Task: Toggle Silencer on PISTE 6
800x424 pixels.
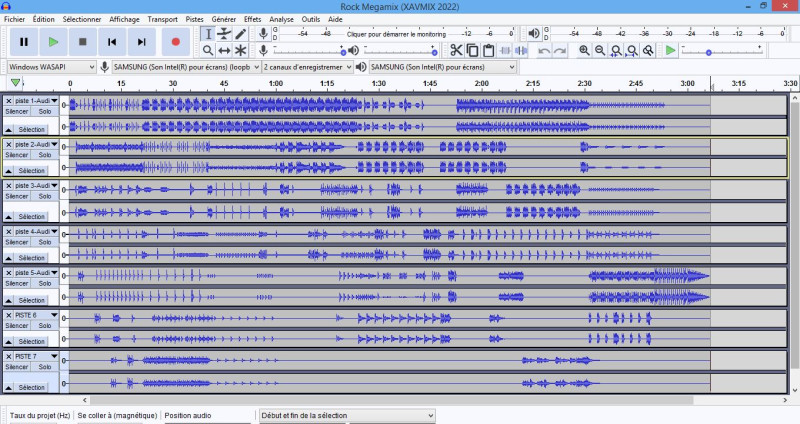Action: [x=17, y=325]
